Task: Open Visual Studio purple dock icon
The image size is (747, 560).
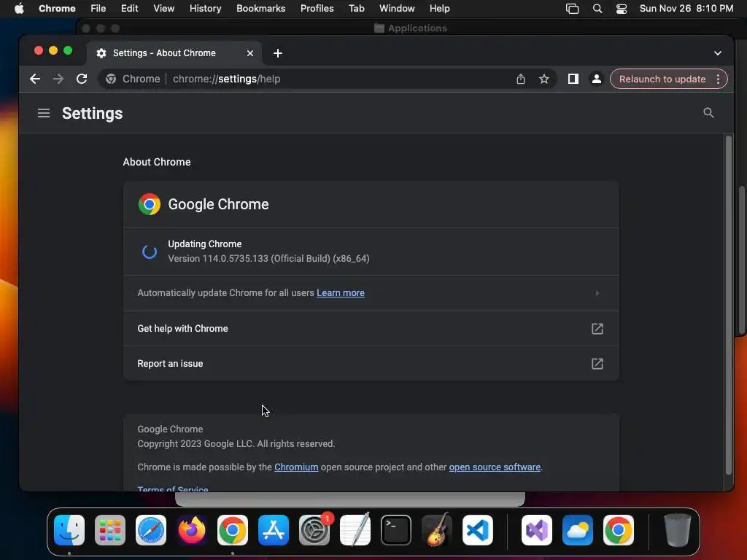Action: pos(537,530)
